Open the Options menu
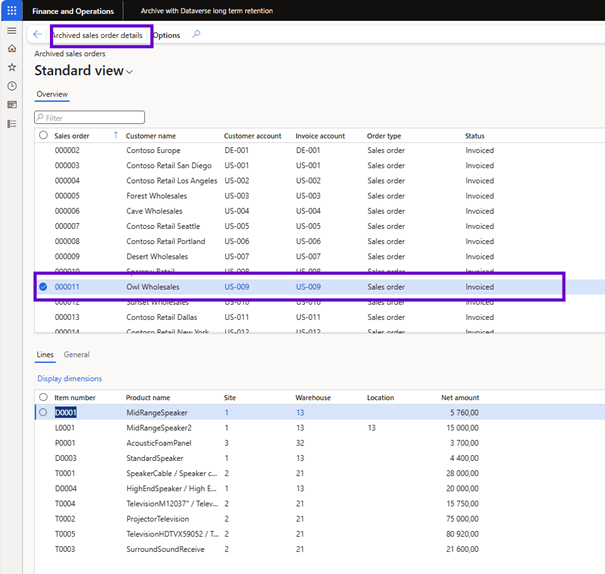Screen dimensions: 605x574 167,35
